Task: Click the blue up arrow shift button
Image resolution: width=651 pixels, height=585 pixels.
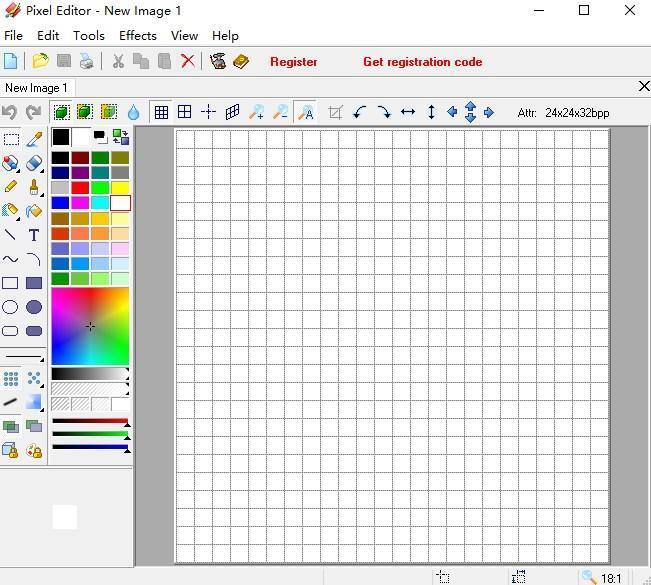Action: tap(470, 106)
